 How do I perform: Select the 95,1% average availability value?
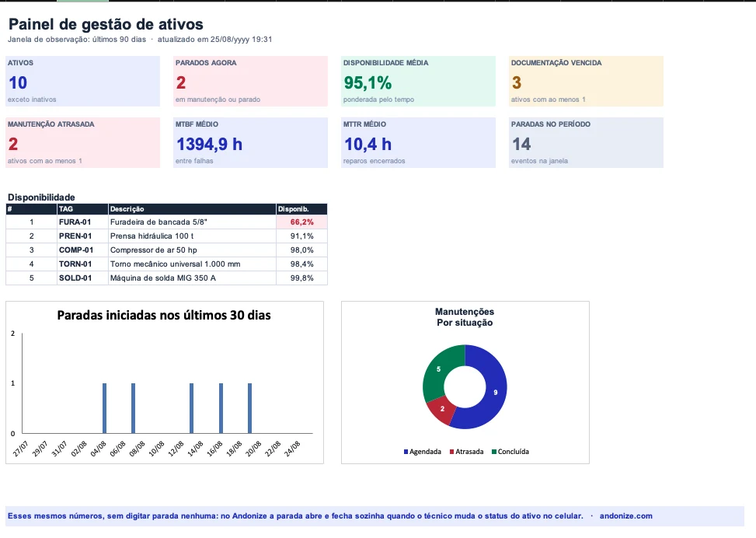(x=368, y=83)
